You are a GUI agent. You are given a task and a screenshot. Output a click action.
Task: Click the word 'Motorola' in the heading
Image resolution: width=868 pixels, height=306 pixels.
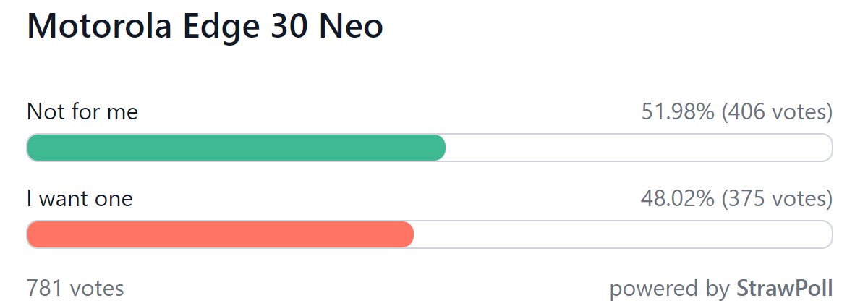[99, 27]
